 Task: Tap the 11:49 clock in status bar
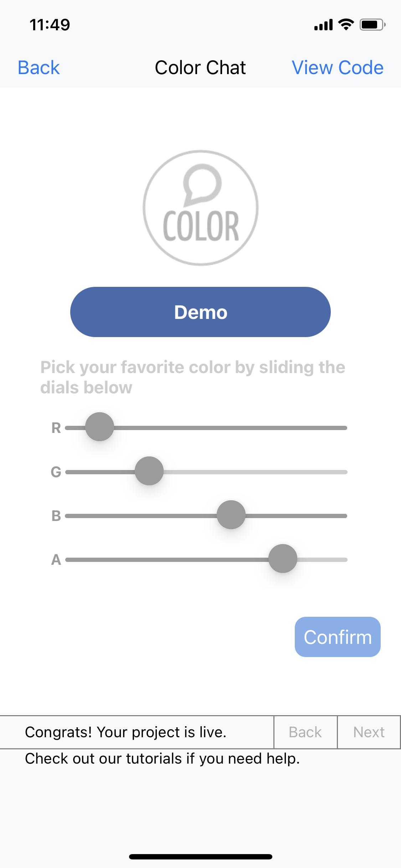[50, 25]
